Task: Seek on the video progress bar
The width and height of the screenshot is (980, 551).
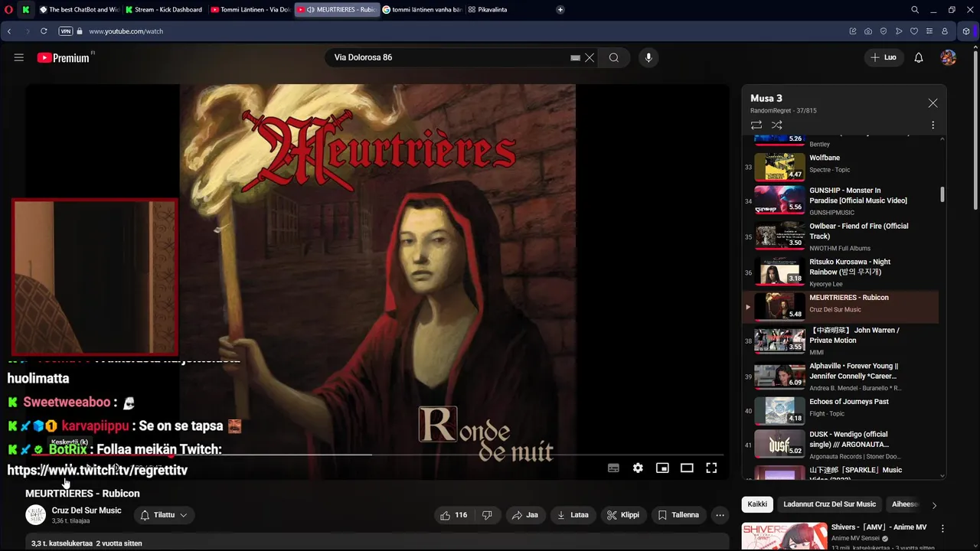Action: point(377,455)
